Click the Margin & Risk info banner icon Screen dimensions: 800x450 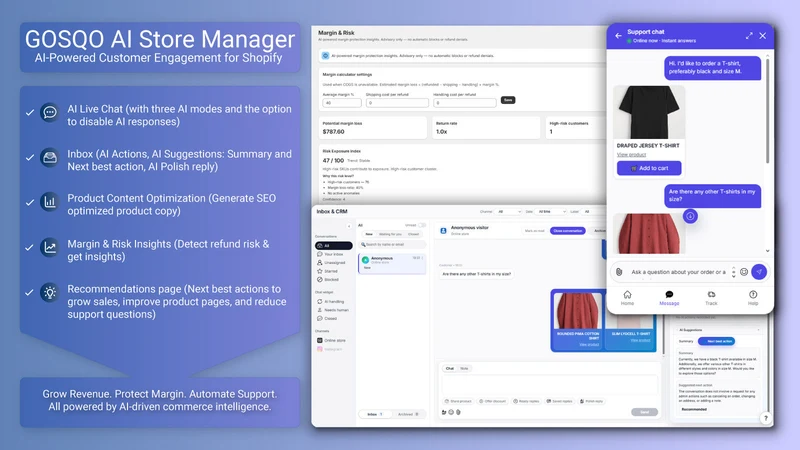tap(326, 56)
